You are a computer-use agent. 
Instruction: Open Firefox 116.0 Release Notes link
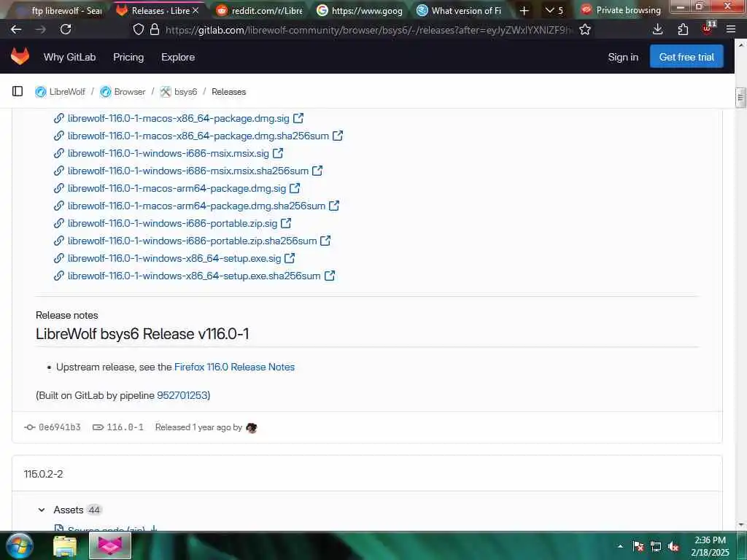coord(234,367)
